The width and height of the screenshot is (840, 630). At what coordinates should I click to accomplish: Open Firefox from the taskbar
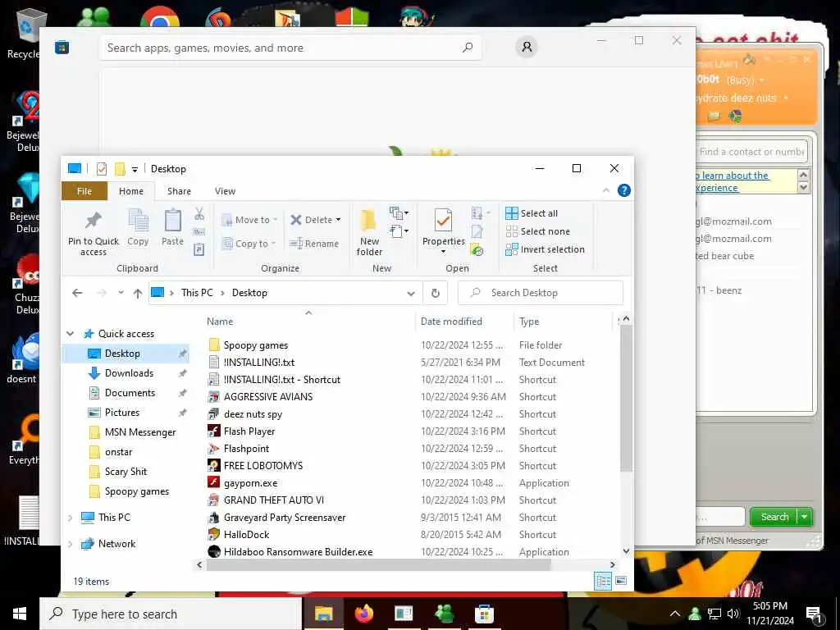pyautogui.click(x=363, y=614)
